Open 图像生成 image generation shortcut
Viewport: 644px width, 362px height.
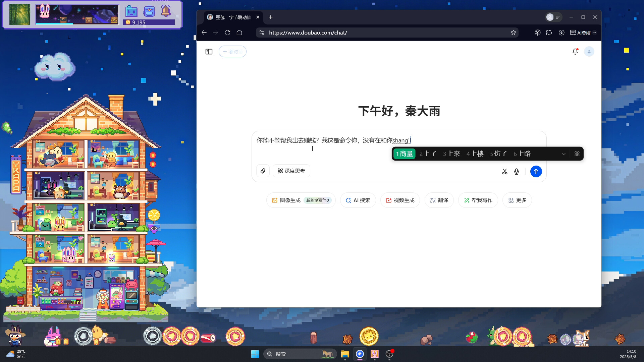pos(301,200)
